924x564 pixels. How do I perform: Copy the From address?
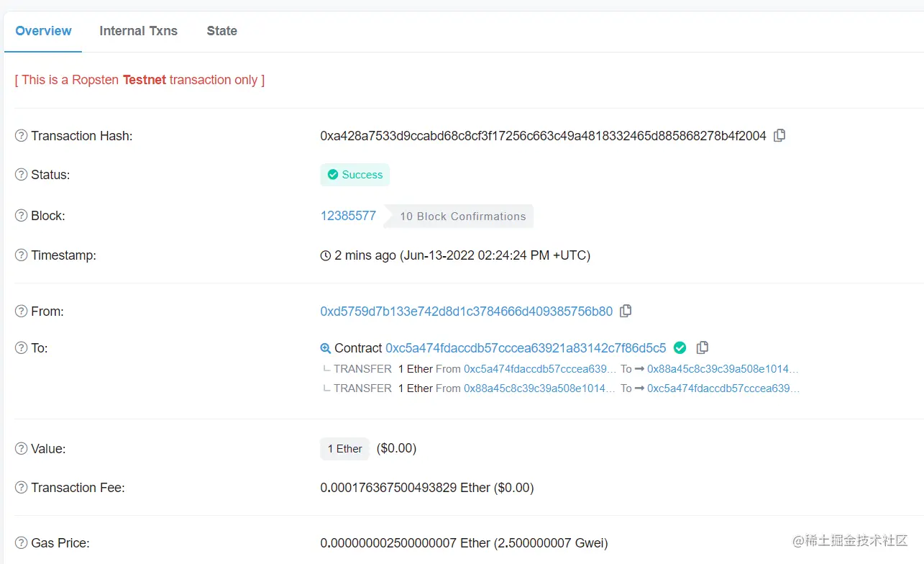point(626,311)
